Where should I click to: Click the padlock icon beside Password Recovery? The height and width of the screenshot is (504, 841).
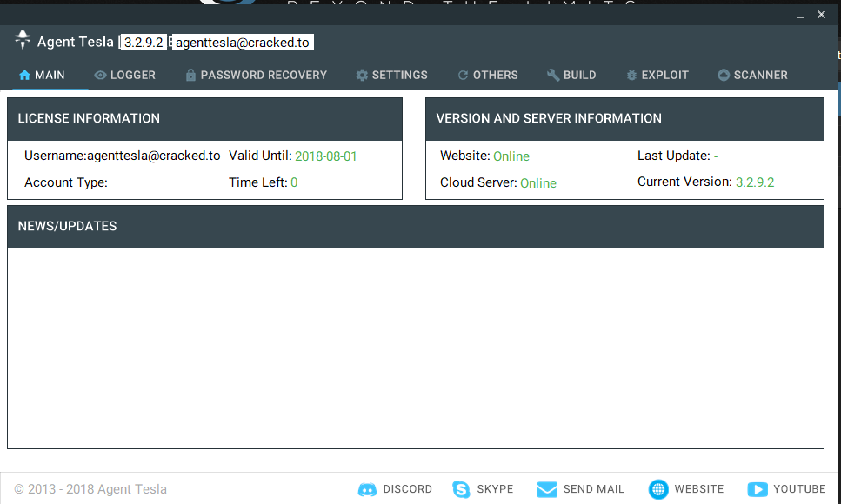coord(190,75)
